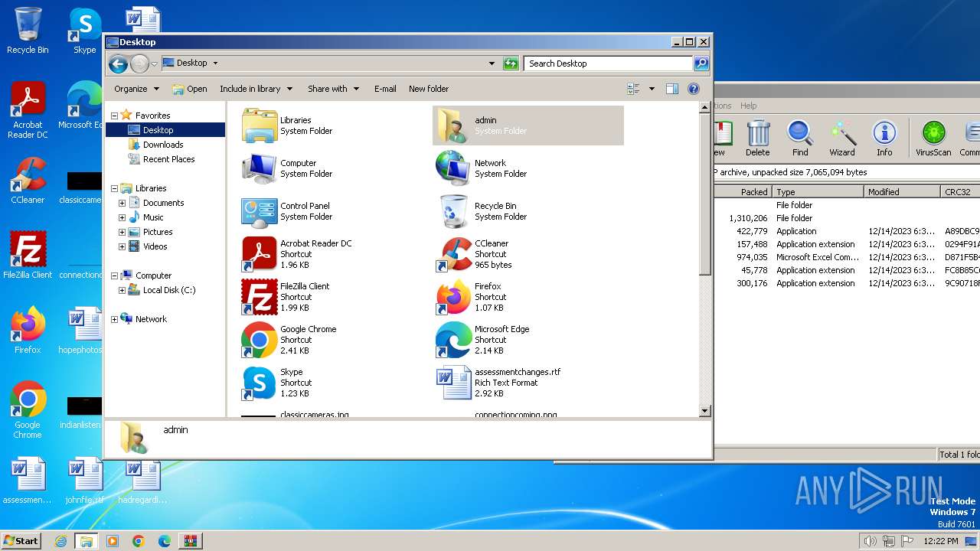Select CCleaner shortcut in Explorer list
This screenshot has width=980, height=551.
pyautogui.click(x=454, y=254)
